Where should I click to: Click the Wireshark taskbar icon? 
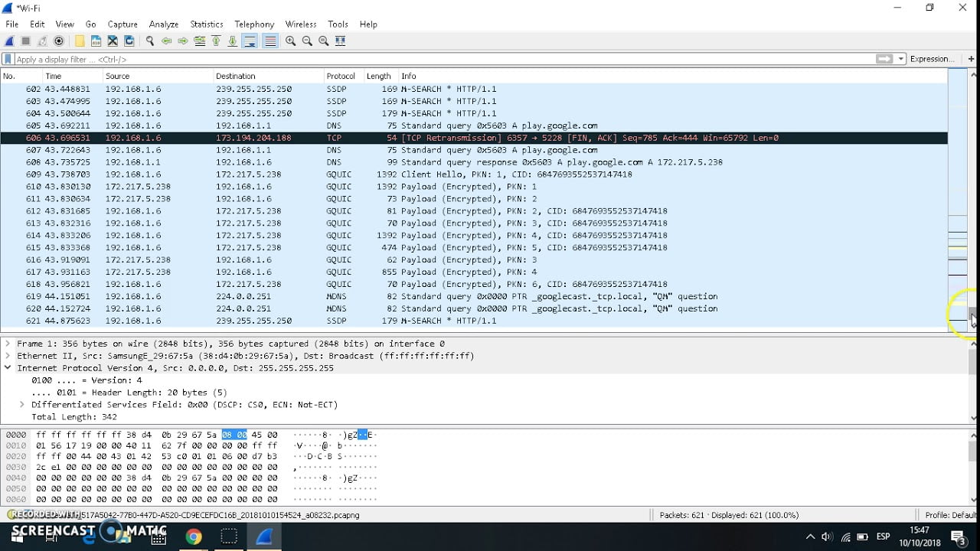point(264,536)
